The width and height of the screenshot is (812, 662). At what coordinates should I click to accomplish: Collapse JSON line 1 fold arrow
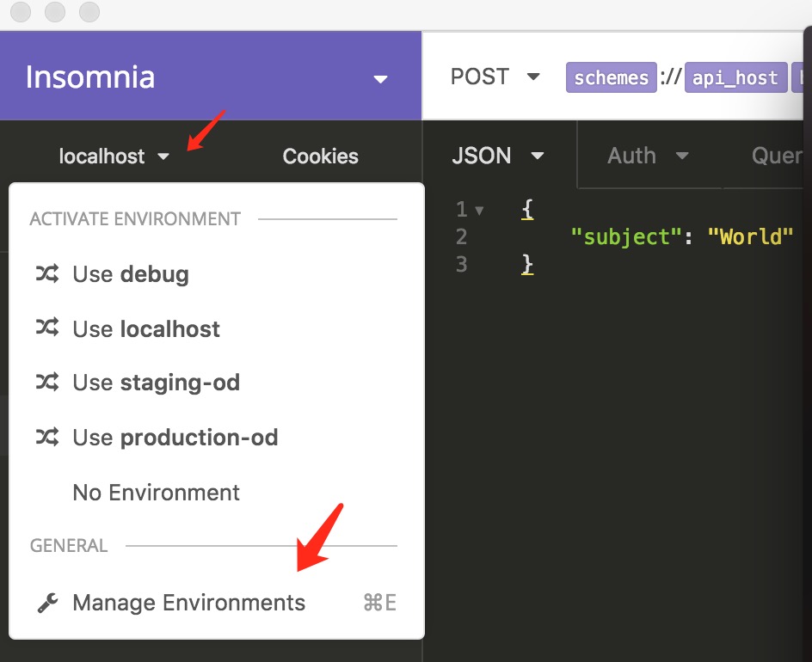pos(480,210)
